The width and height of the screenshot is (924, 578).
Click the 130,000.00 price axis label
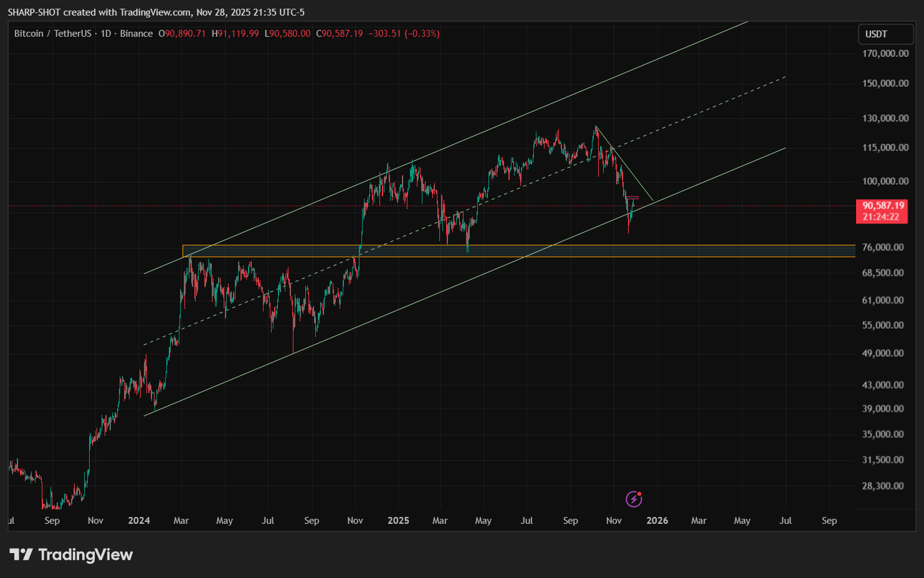tap(885, 118)
